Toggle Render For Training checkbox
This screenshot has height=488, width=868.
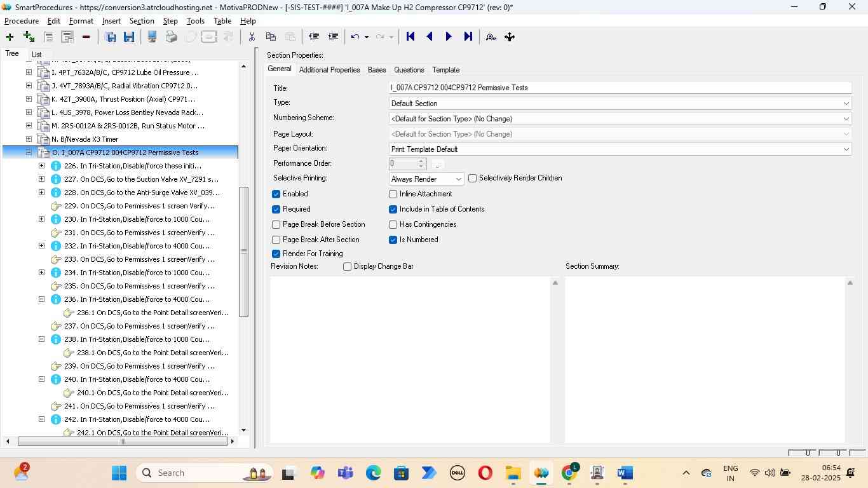(x=276, y=254)
